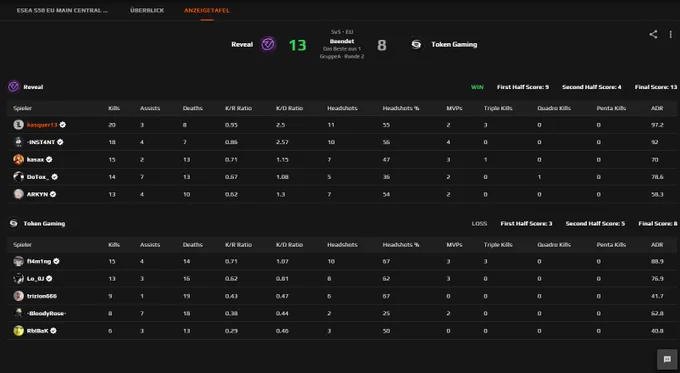Click the K/D Ratio header in Reveal table

(x=289, y=108)
